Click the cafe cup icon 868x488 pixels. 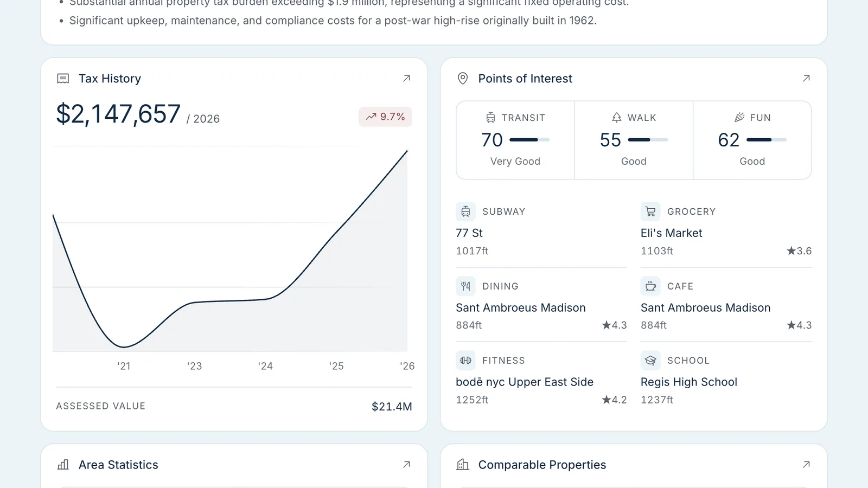click(650, 286)
